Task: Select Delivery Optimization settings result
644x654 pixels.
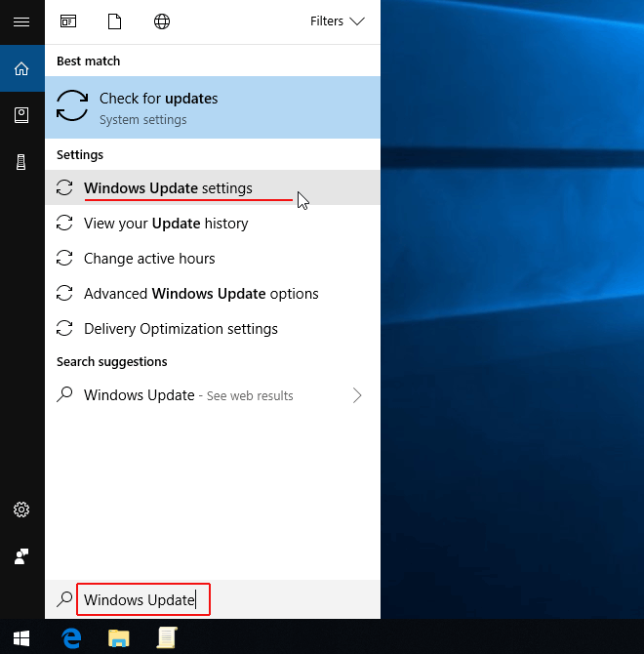Action: [213, 329]
